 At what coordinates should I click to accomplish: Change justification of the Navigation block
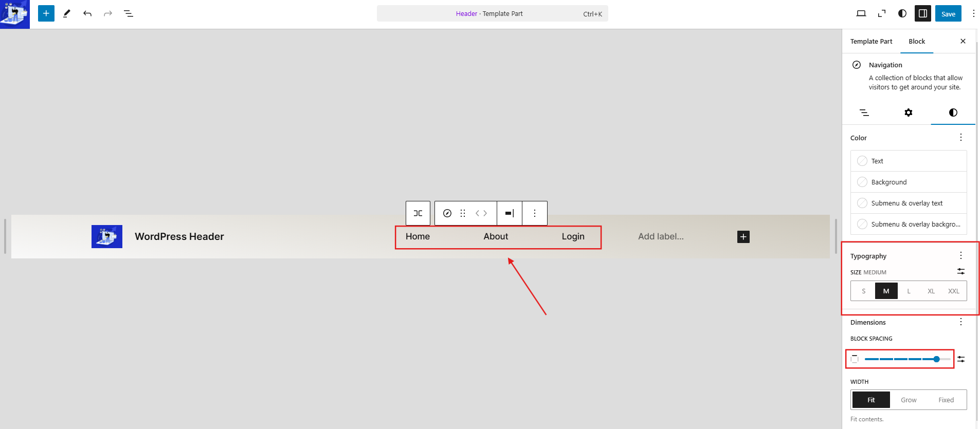click(x=418, y=213)
